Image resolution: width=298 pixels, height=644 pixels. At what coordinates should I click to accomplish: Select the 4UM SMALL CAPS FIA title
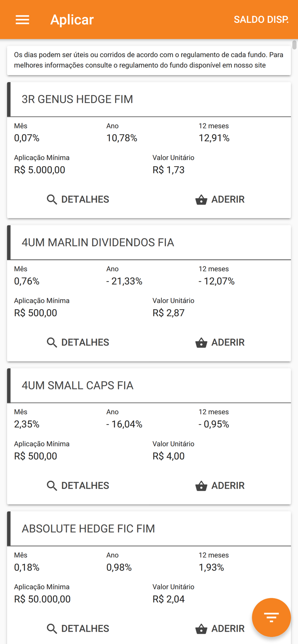(x=77, y=386)
